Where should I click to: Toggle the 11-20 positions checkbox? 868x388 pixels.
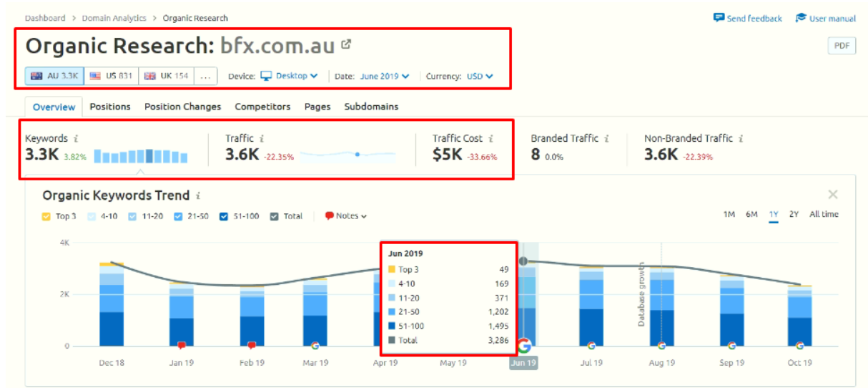click(x=133, y=216)
